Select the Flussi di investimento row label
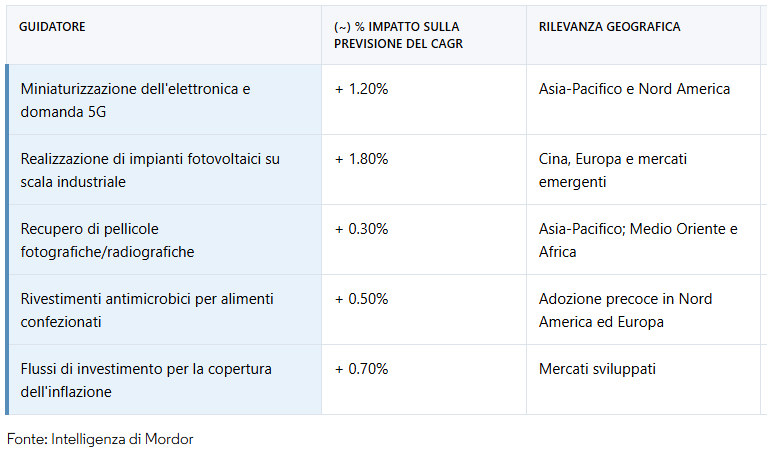The height and width of the screenshot is (449, 767). [146, 380]
